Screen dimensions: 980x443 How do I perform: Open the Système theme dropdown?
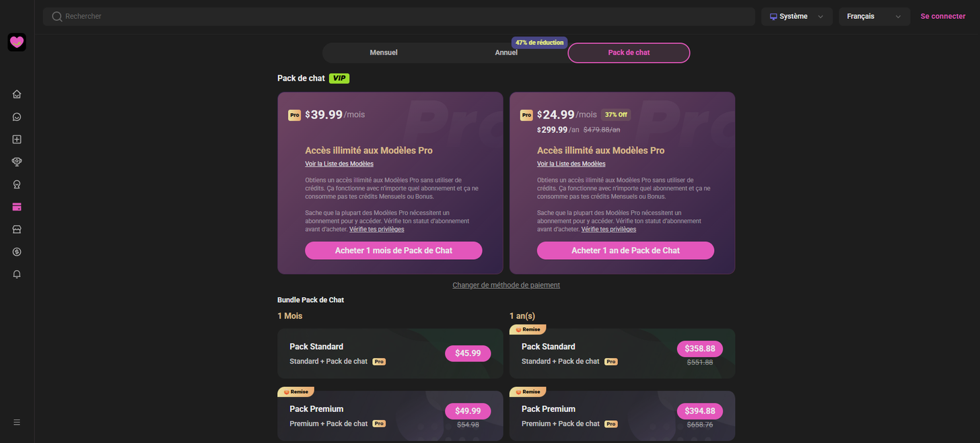(797, 16)
